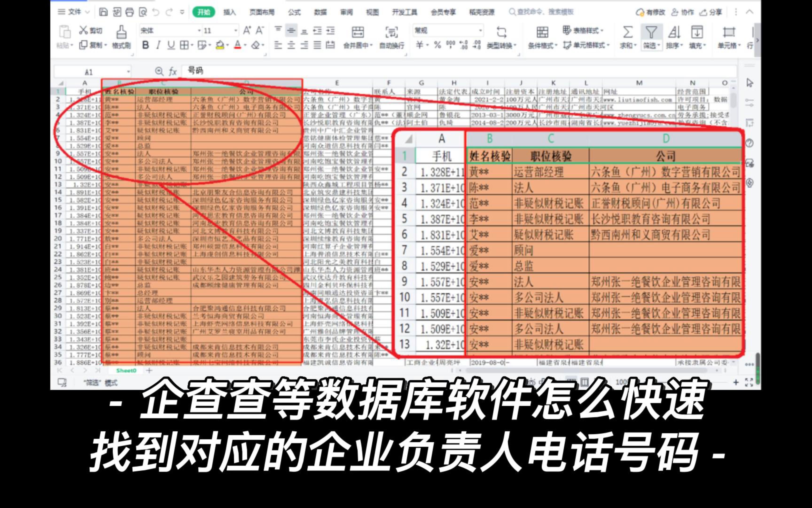This screenshot has height=508, width=812.
Task: Toggle center horizontal alignment
Action: (291, 45)
